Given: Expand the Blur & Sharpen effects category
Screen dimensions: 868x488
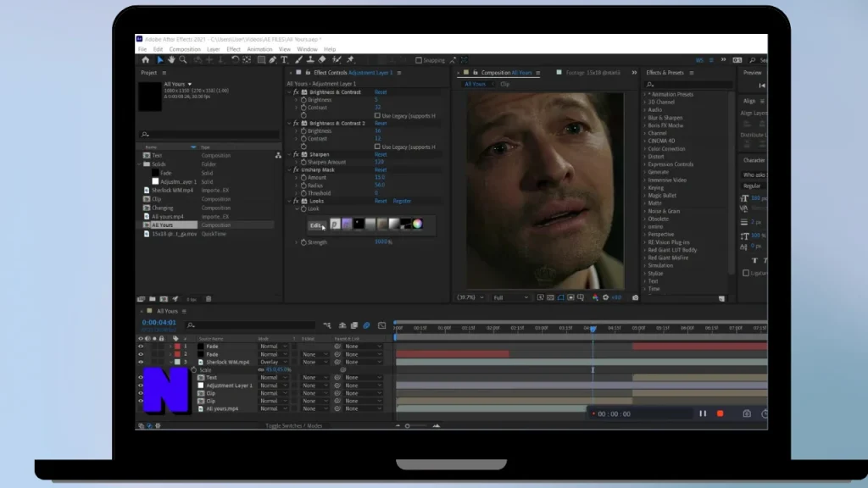Looking at the screenshot, I should click(x=645, y=118).
